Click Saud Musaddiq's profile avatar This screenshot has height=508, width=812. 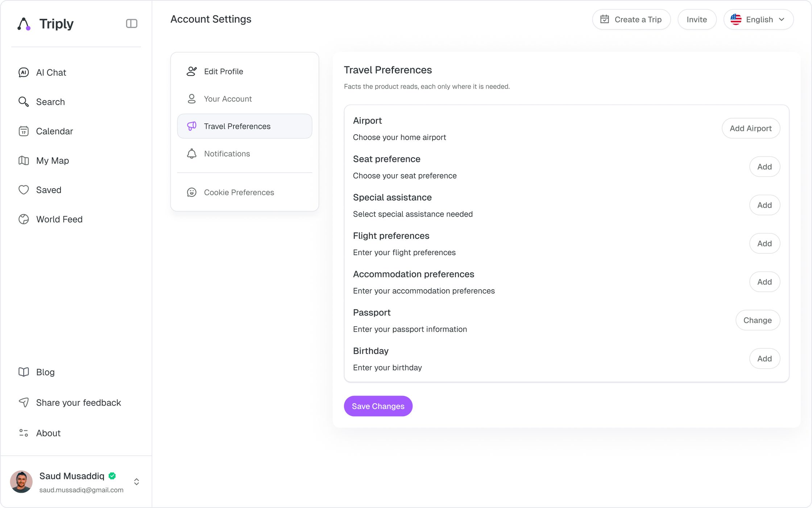[x=21, y=482]
